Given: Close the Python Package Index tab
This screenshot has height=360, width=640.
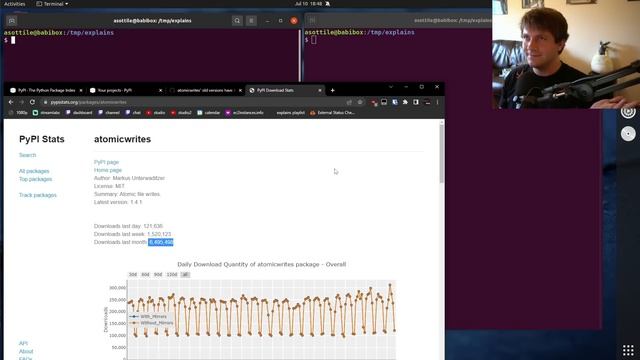Looking at the screenshot, I should coord(81,90).
